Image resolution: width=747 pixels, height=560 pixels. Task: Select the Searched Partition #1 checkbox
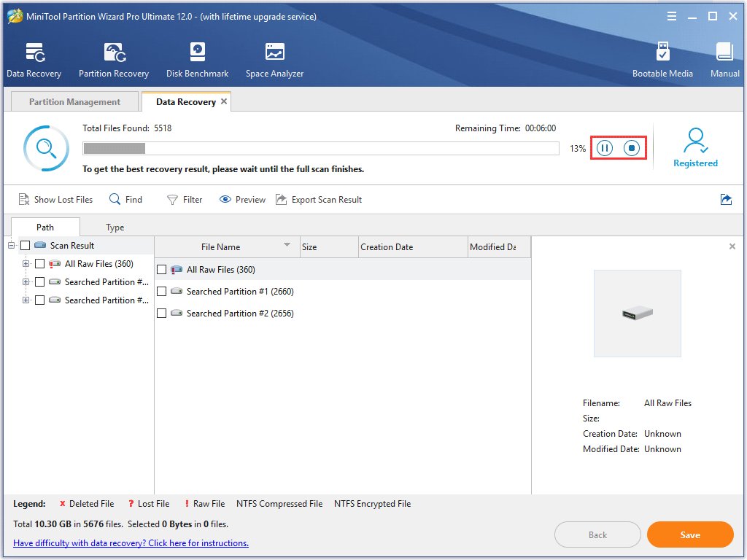[x=161, y=291]
